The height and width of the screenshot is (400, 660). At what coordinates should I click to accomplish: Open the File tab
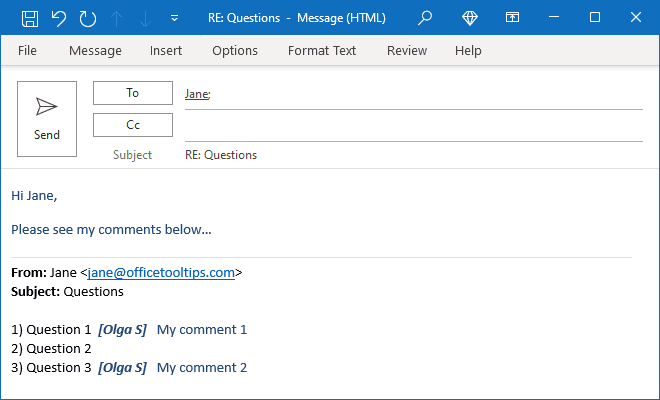tap(27, 51)
